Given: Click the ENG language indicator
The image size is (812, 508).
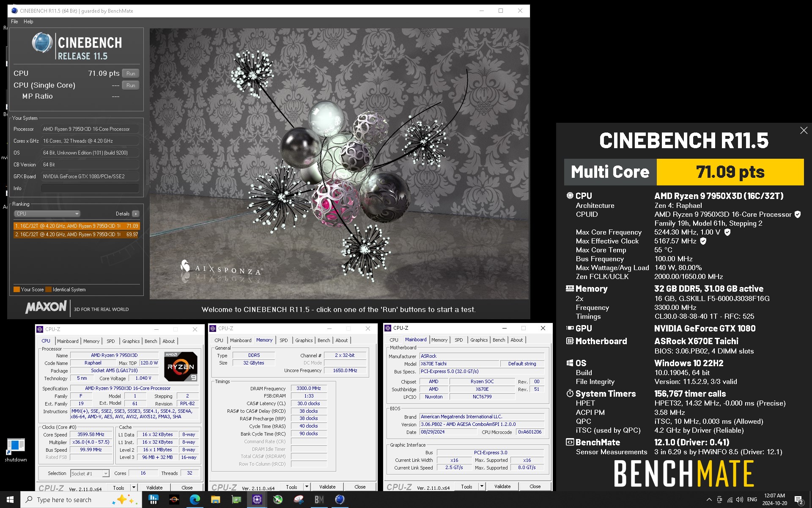Looking at the screenshot, I should [x=752, y=500].
